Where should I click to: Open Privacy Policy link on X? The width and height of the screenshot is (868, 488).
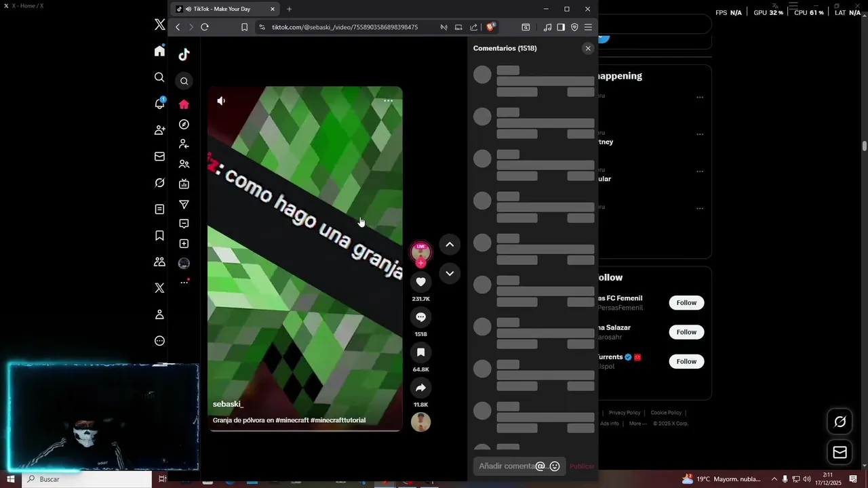(625, 413)
